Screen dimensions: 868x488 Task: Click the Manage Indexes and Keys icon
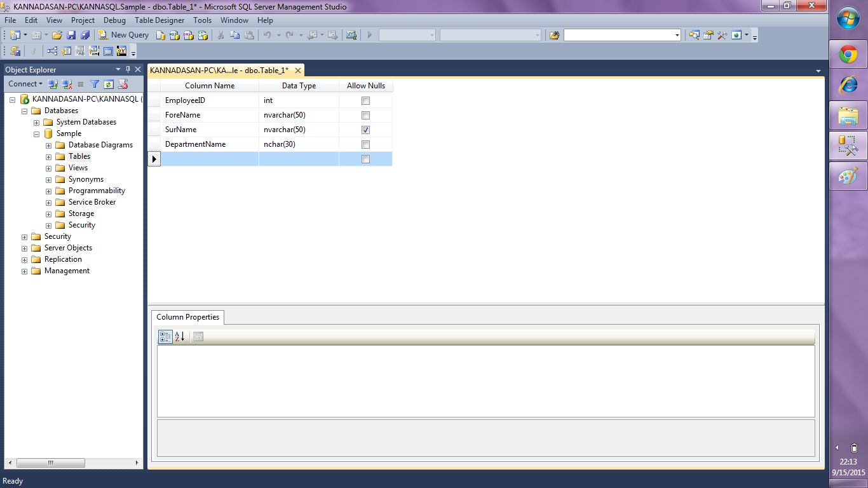(x=66, y=51)
